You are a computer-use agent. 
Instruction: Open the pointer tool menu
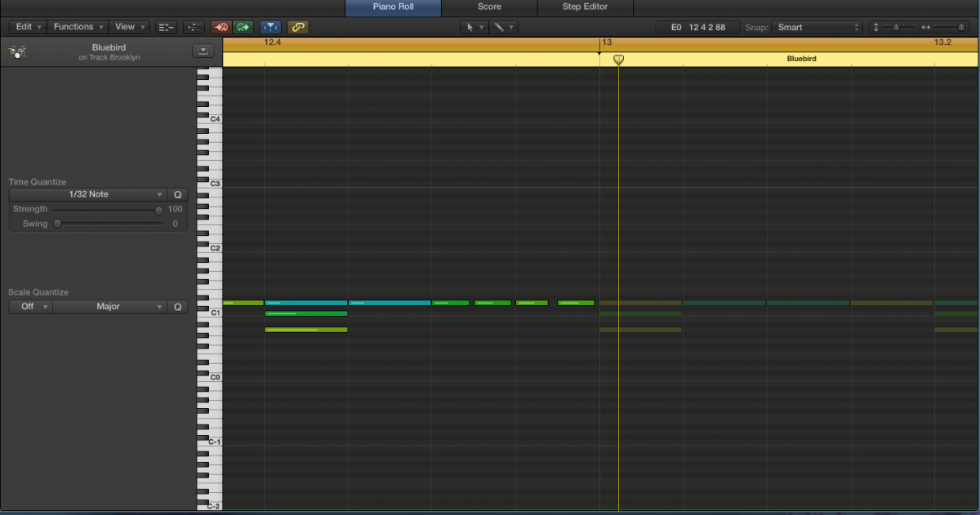click(474, 27)
